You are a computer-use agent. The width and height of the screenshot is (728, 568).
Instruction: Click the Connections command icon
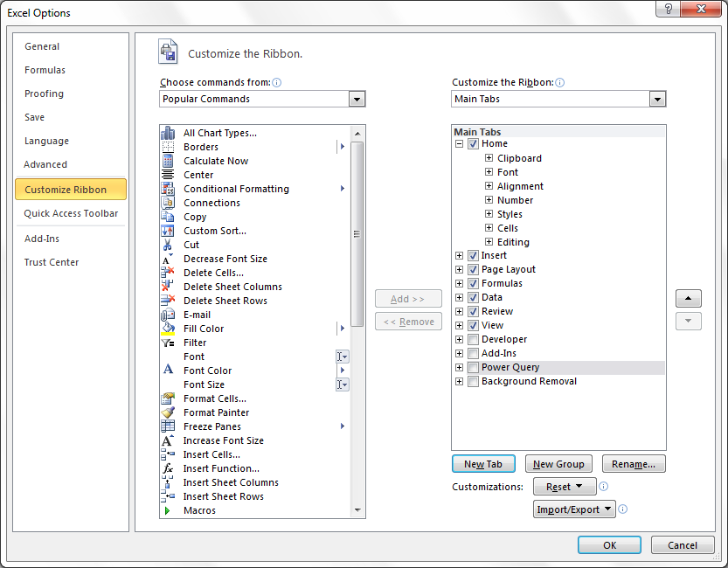(168, 203)
